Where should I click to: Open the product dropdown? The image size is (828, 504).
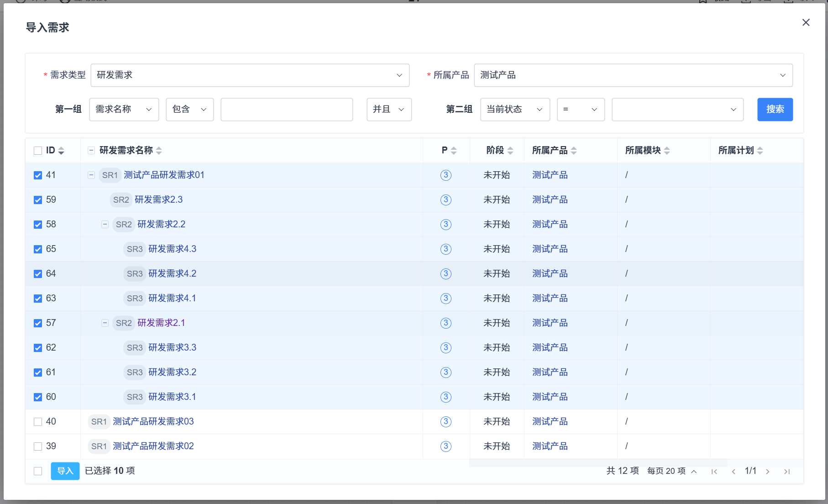[x=633, y=75]
